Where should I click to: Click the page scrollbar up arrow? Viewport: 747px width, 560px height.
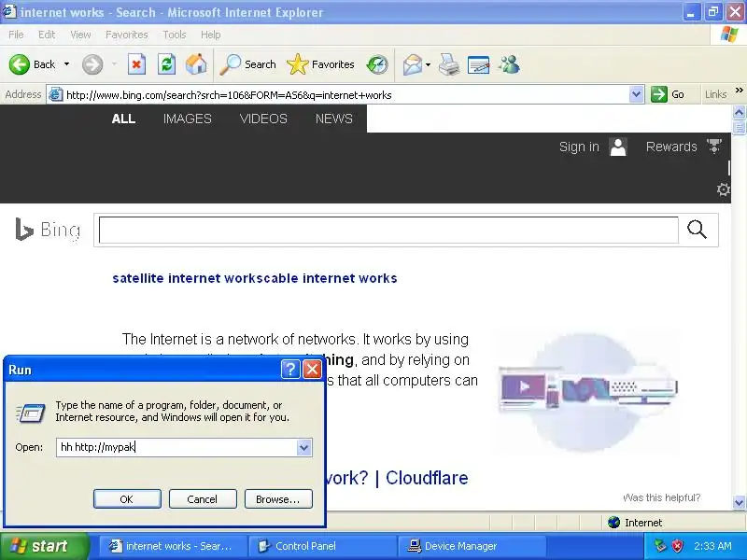click(x=739, y=112)
